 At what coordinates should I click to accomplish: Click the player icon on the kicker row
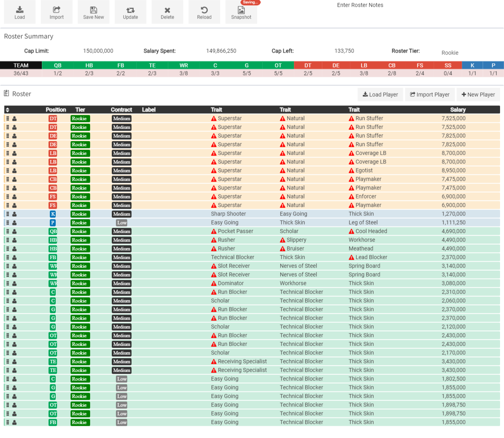[15, 214]
